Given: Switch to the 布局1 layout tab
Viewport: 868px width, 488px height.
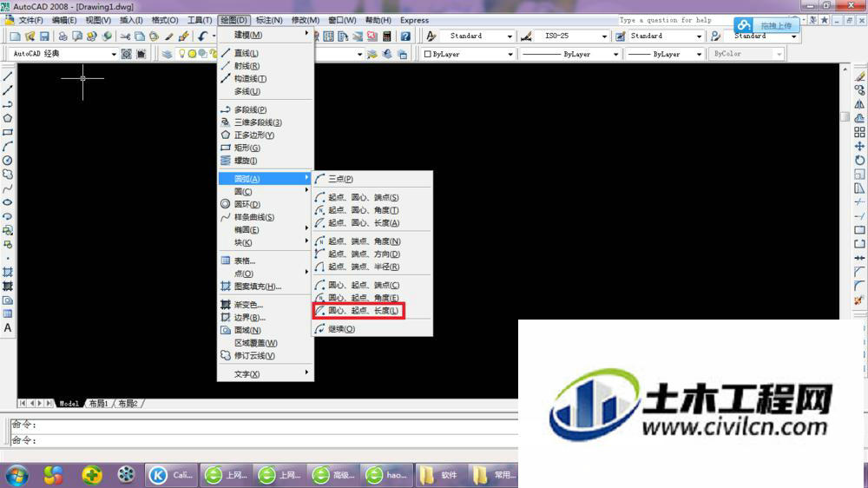Looking at the screenshot, I should [x=99, y=404].
